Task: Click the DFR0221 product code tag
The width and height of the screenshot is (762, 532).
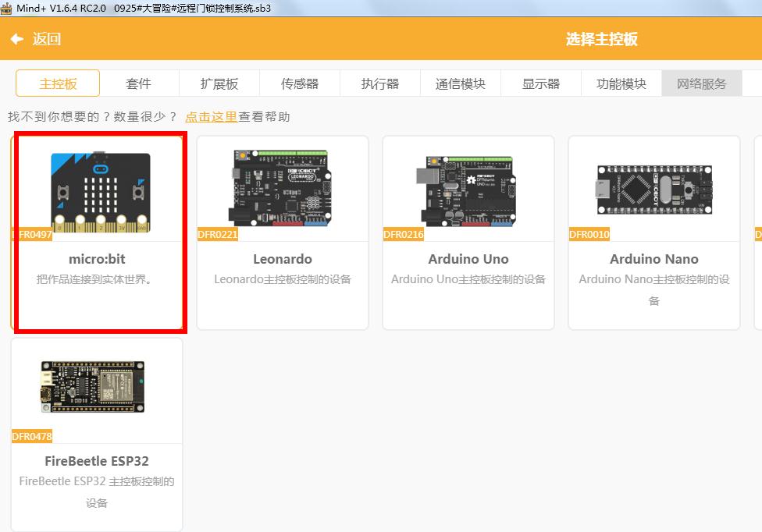Action: (218, 235)
